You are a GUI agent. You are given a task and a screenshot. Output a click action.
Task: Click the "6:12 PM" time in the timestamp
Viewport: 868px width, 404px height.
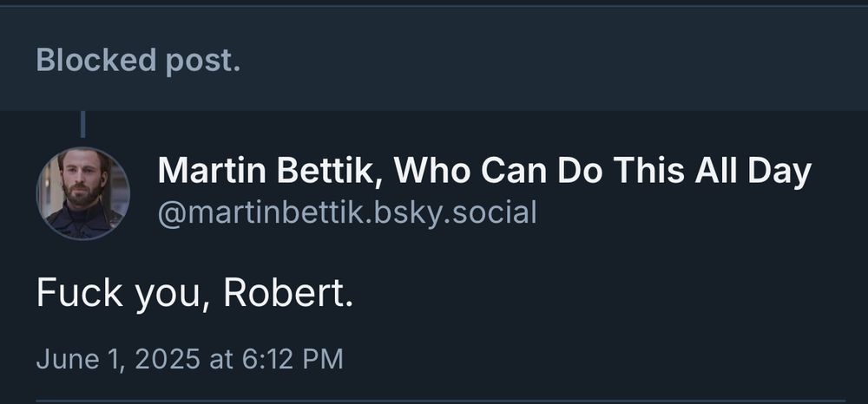(x=291, y=359)
